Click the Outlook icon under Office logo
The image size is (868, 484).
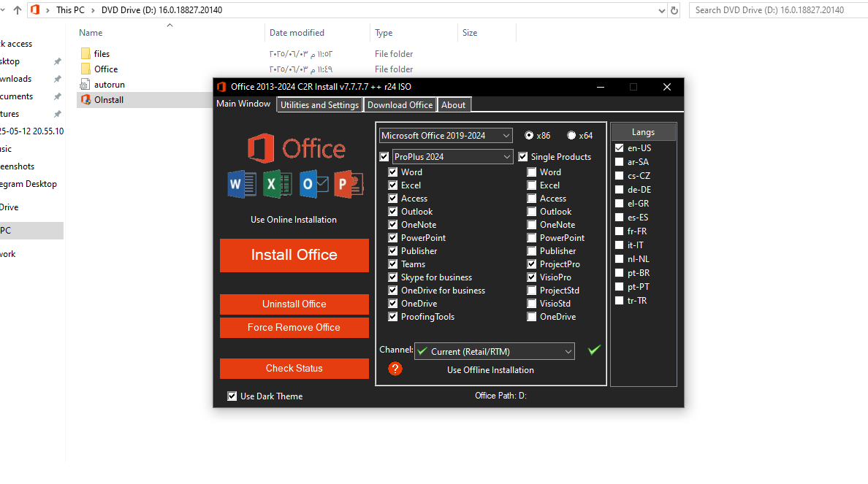point(314,184)
